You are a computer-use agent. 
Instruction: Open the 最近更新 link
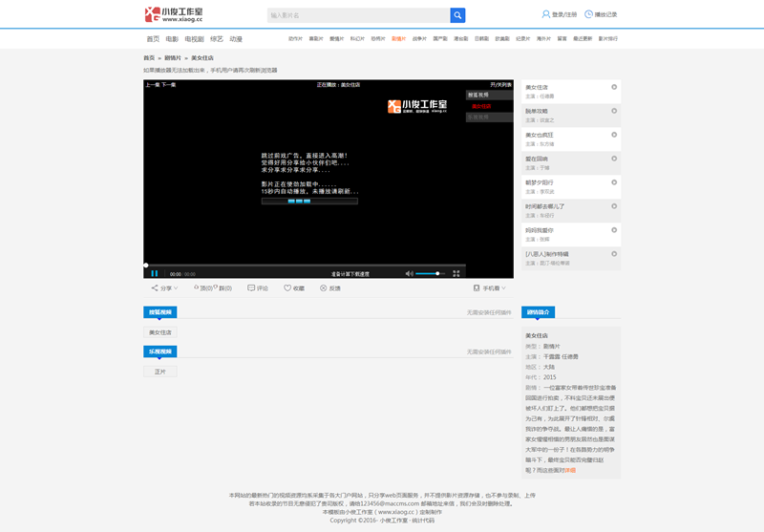click(583, 38)
